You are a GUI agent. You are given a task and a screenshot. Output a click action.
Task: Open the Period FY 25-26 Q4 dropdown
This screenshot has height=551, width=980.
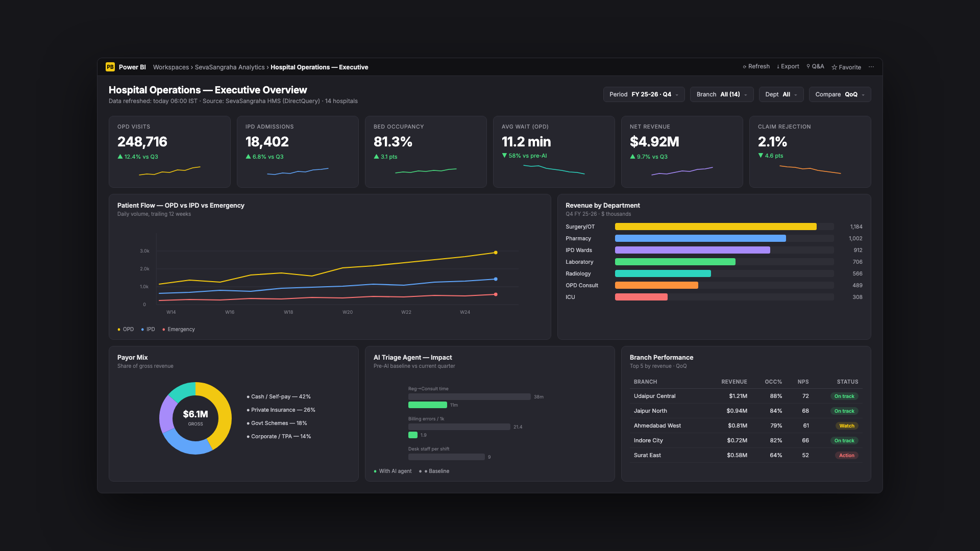pyautogui.click(x=644, y=94)
